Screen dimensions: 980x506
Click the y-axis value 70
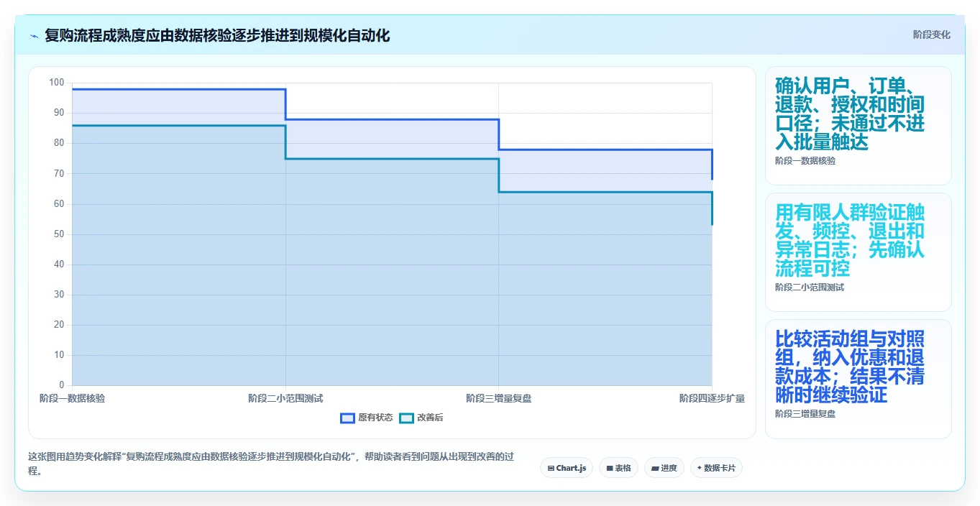tap(59, 173)
